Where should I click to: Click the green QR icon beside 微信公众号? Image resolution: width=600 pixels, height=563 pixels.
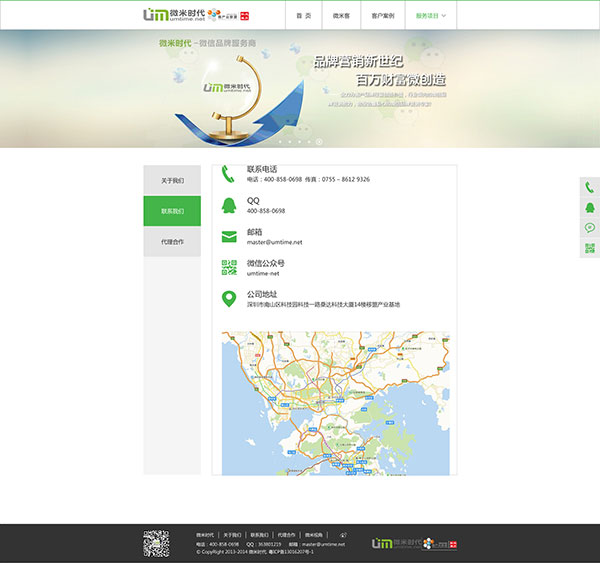point(229,268)
